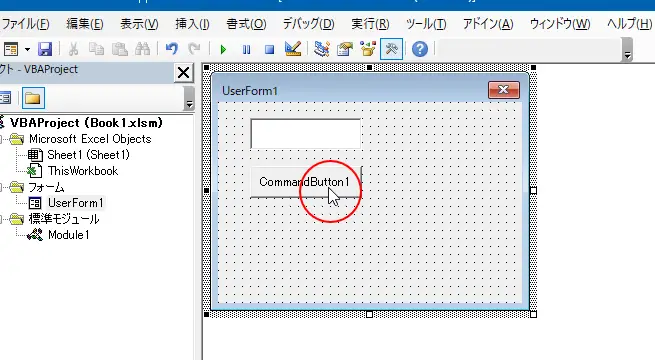655x360 pixels.
Task: Click the bottom-right corner resize handle
Action: (x=533, y=314)
